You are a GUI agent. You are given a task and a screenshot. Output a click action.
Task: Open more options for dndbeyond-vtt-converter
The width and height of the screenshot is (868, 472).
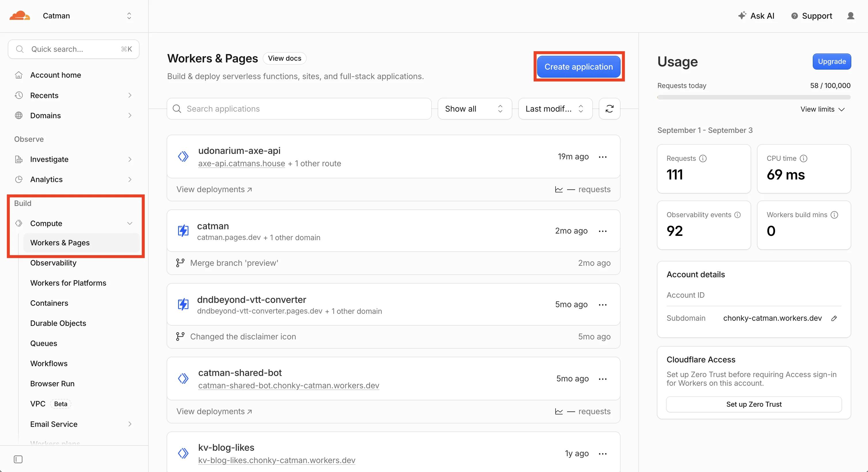point(602,305)
